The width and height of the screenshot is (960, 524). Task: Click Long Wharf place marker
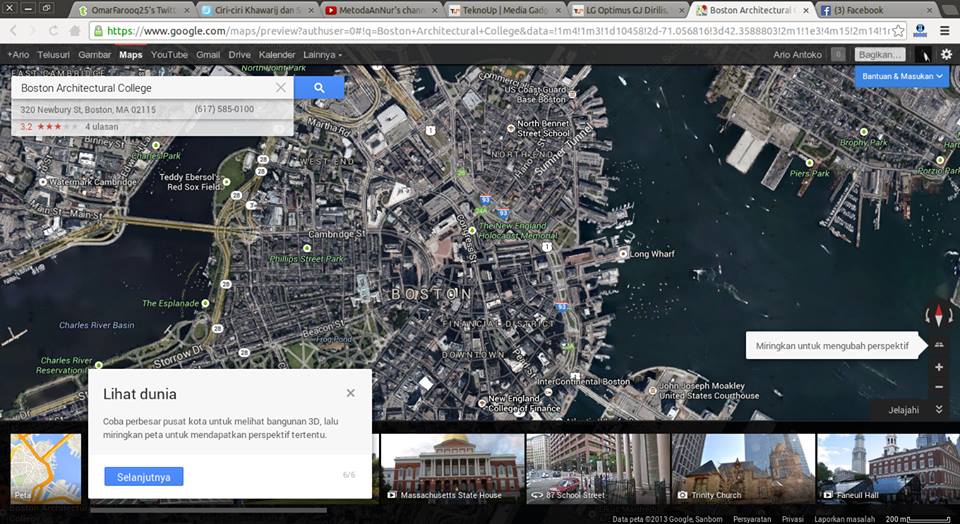623,253
